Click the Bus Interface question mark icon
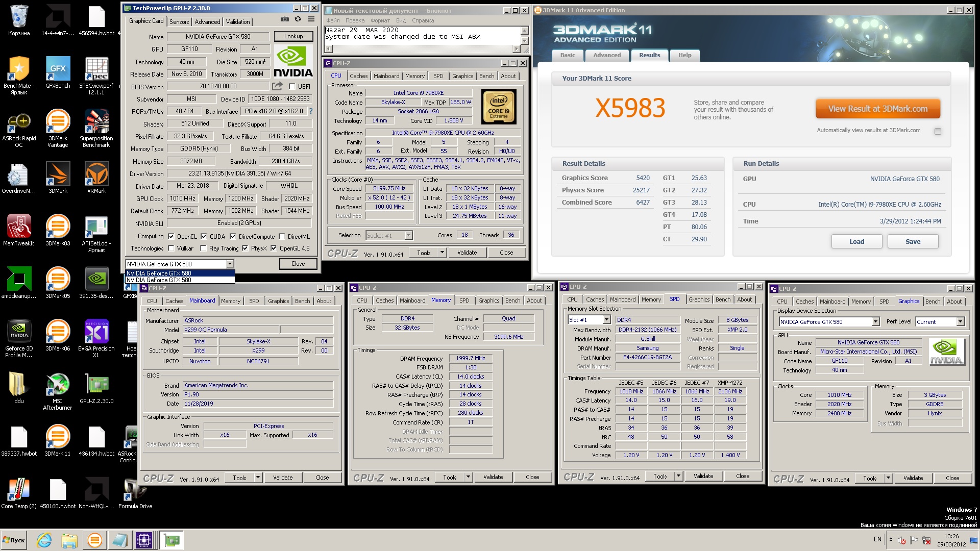 point(310,111)
